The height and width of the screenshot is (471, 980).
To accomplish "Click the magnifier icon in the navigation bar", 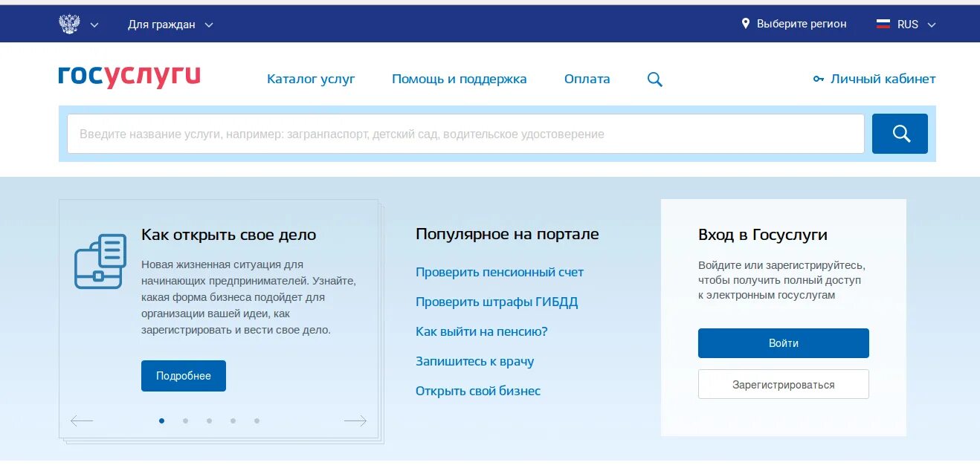I will point(654,79).
